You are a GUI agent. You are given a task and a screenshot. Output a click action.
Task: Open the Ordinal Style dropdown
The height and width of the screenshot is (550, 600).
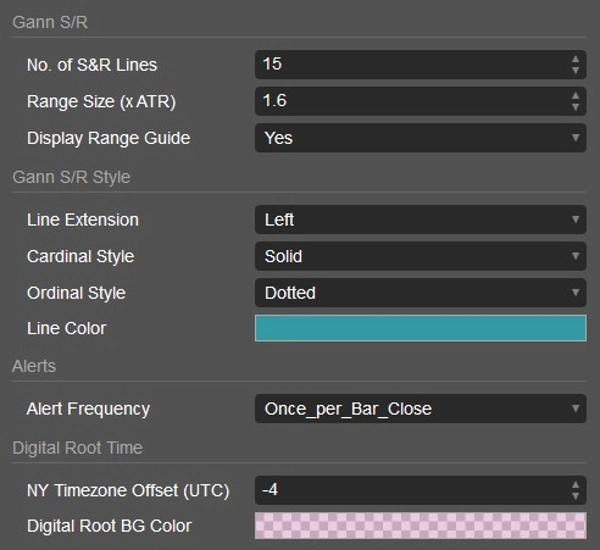[x=420, y=293]
